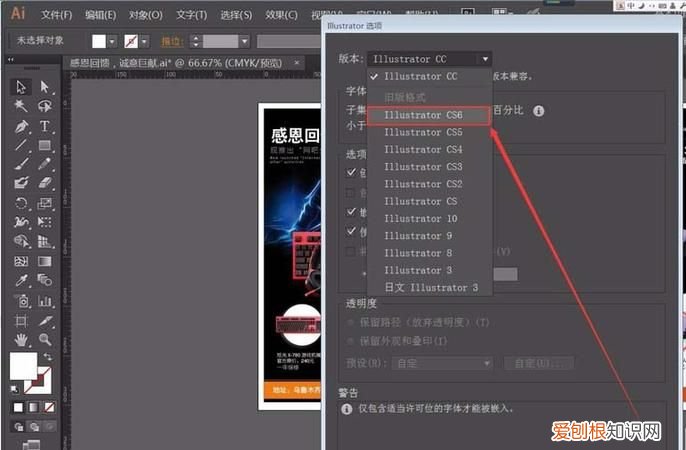
Task: Select the Slice tool
Action: click(x=45, y=321)
